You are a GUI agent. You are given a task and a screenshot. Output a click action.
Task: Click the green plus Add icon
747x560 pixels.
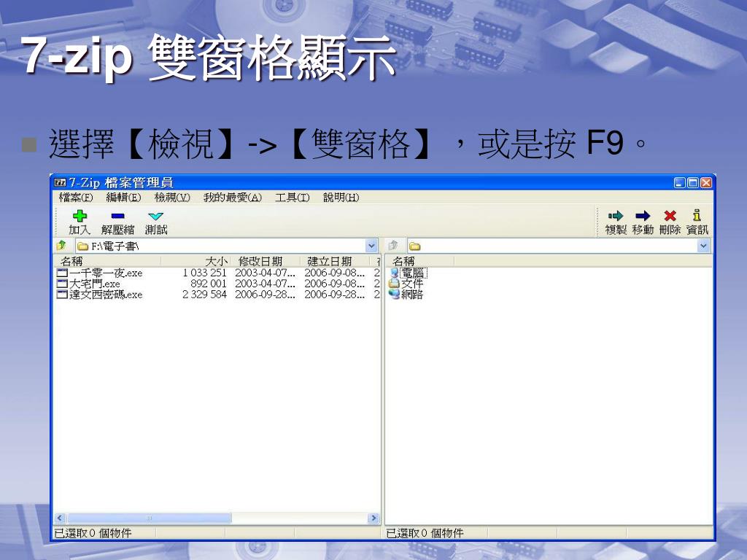(80, 216)
